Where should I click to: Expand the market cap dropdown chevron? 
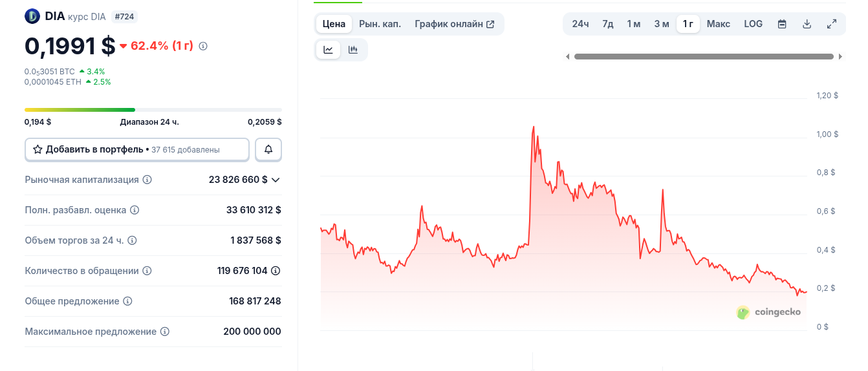point(276,180)
